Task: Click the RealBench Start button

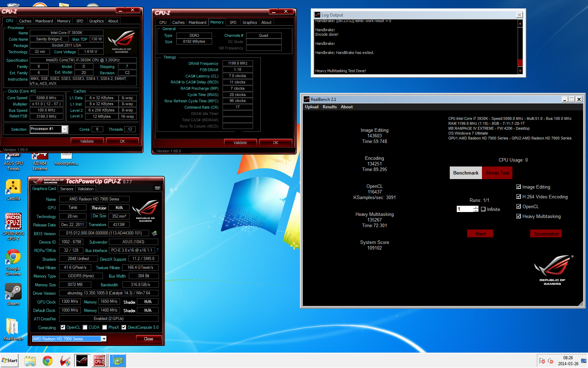Action: [480, 234]
